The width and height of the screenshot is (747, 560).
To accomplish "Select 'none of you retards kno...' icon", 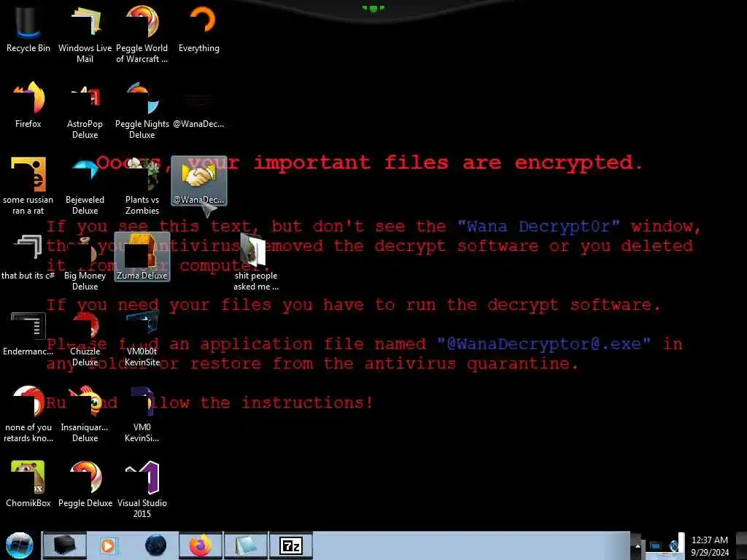I will coord(28,414).
